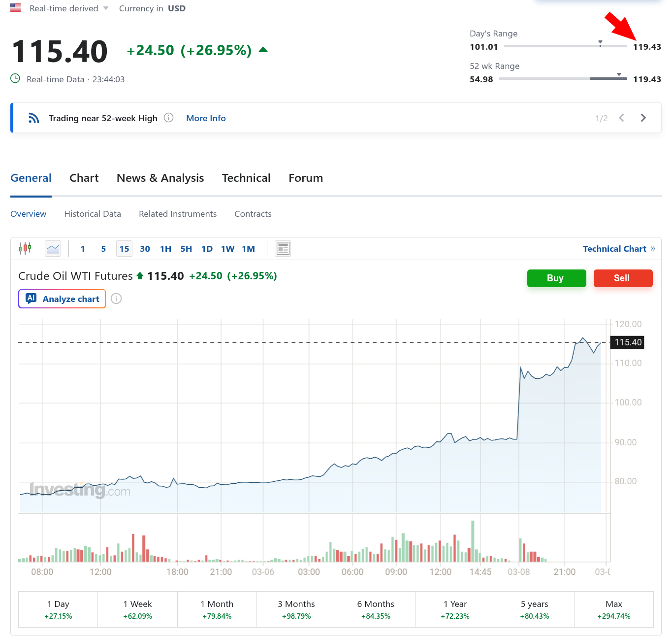
Task: Click the large 115.40 price at top
Action: (x=60, y=51)
